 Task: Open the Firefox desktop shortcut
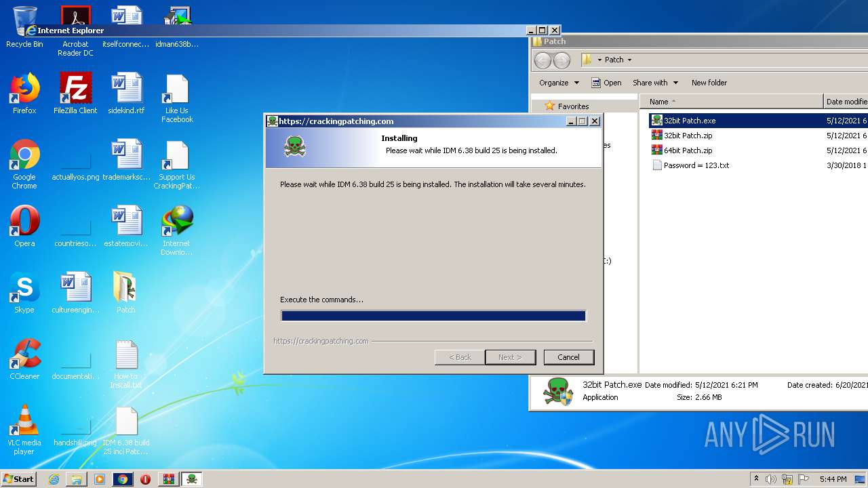24,93
